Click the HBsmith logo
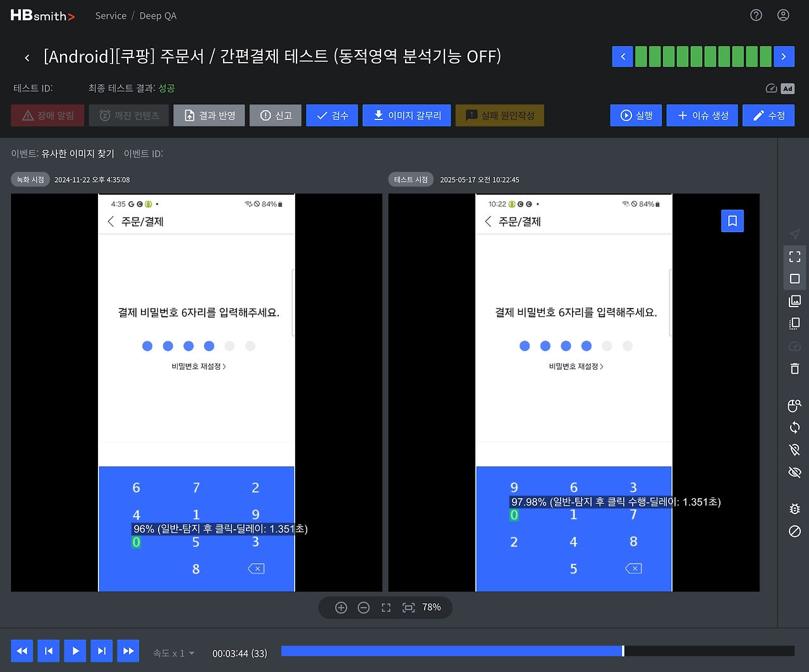Screen dimensions: 809x672 42,15
